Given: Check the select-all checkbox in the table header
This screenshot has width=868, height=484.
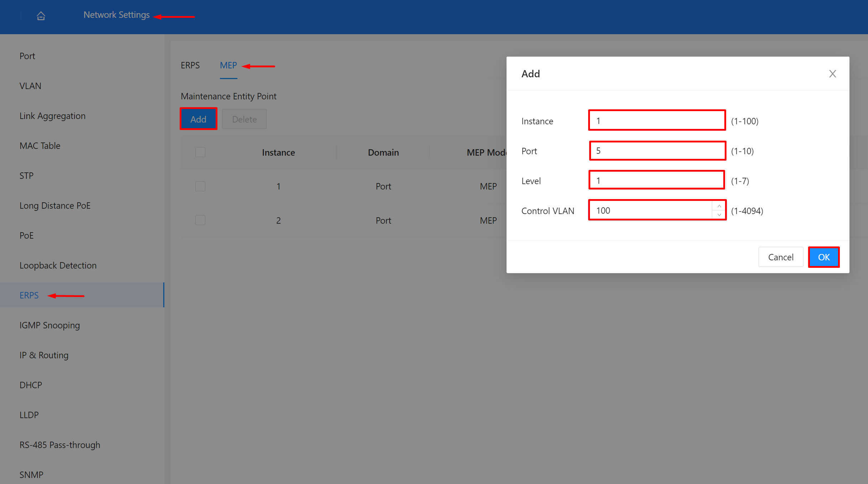Looking at the screenshot, I should pos(200,152).
